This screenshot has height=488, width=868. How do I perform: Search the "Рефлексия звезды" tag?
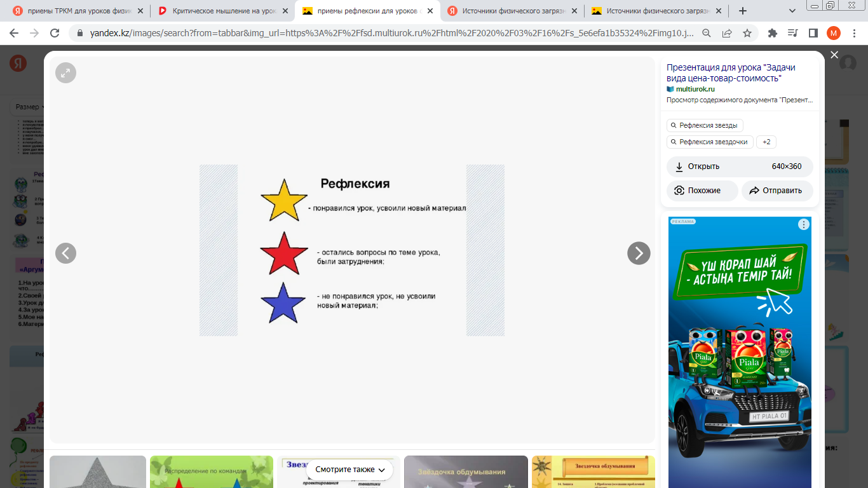705,125
